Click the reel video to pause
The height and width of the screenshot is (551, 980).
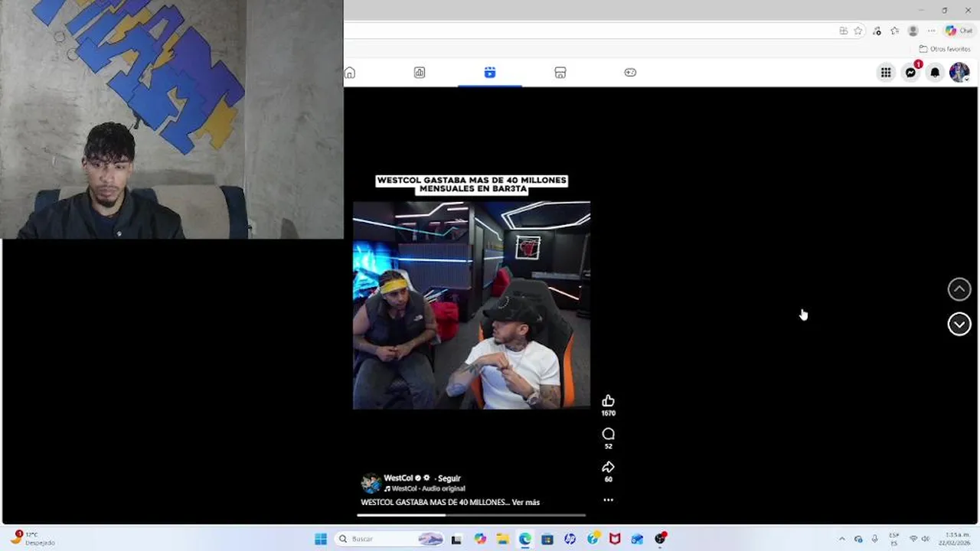pos(472,305)
